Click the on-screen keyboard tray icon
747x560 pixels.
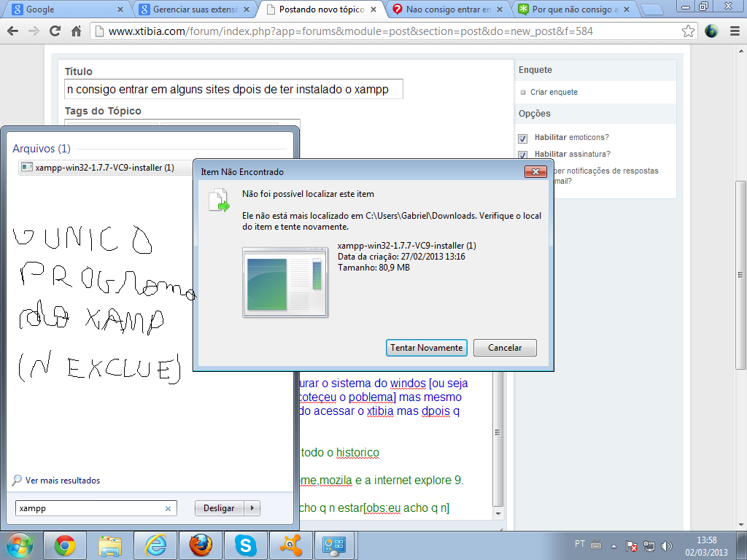596,545
